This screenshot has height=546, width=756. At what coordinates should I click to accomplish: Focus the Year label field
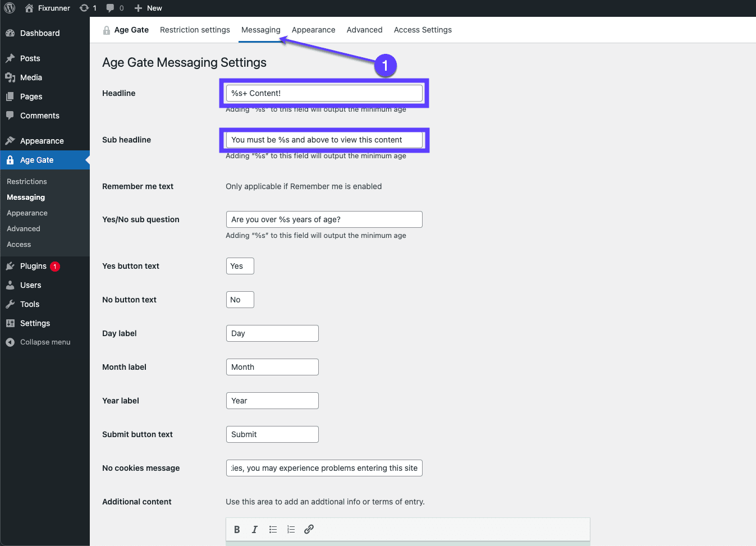pyautogui.click(x=272, y=401)
